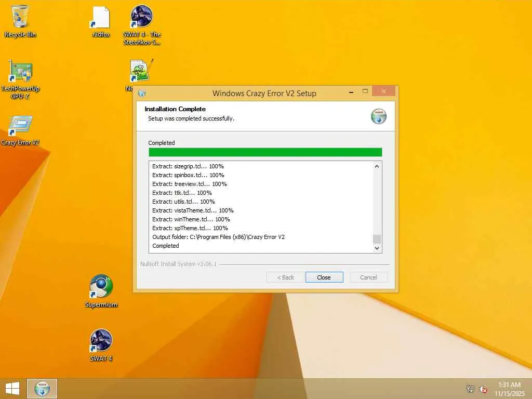This screenshot has height=399, width=532.
Task: Click the disabled Back button
Action: 285,277
